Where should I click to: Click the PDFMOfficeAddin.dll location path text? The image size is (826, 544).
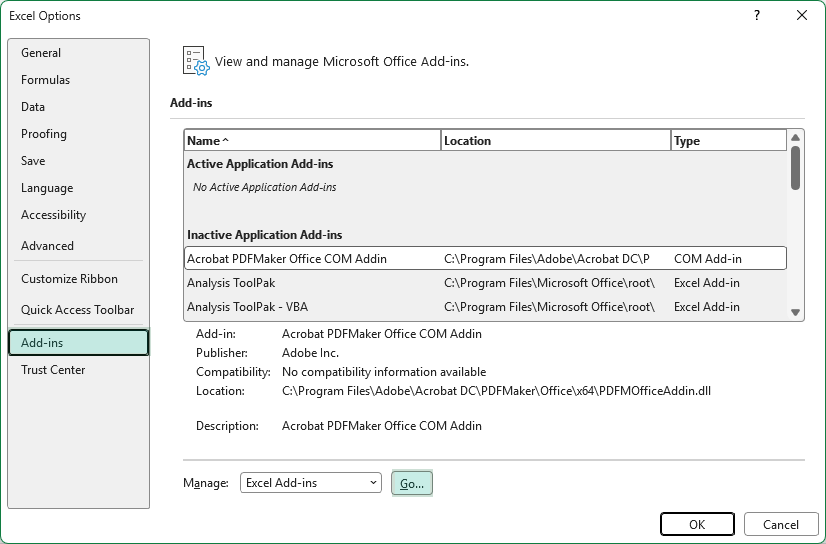click(x=496, y=391)
